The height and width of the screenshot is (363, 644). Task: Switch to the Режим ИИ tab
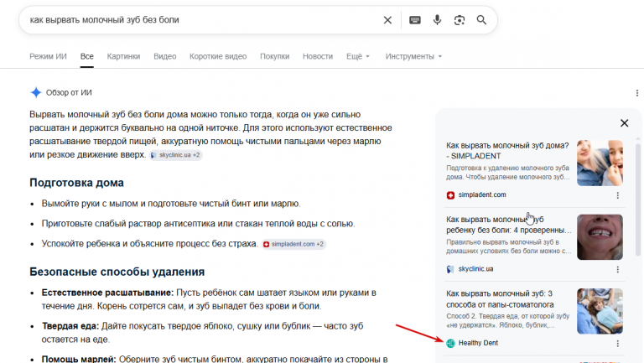[48, 56]
